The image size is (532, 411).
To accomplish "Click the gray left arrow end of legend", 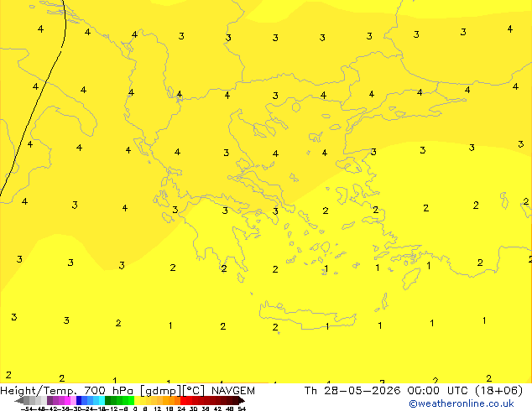I will point(19,400).
